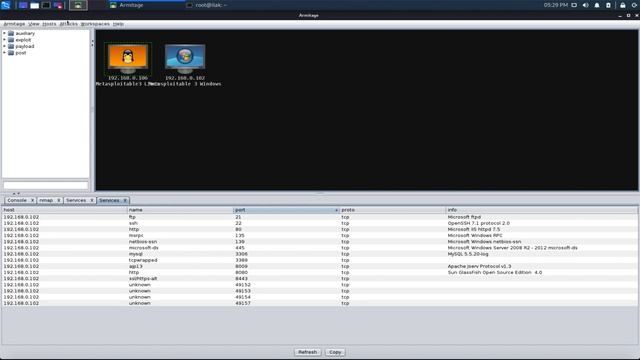Open the Workspaces menu
Viewport: 640px width, 360px height.
point(95,24)
